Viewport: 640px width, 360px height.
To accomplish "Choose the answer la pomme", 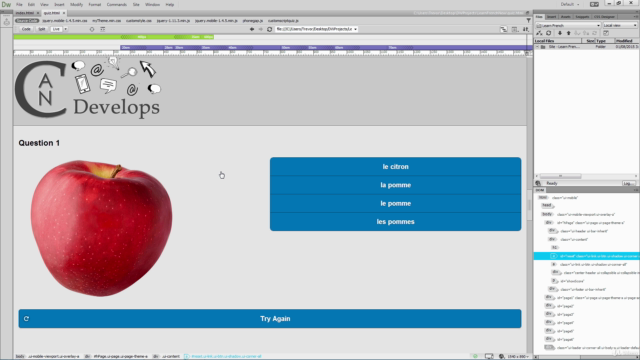I will [x=396, y=185].
